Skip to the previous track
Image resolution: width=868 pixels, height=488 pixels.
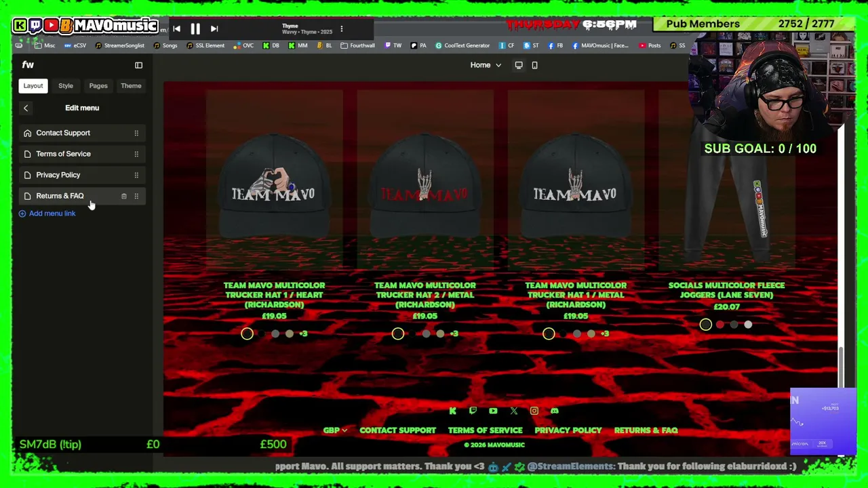[x=176, y=28]
